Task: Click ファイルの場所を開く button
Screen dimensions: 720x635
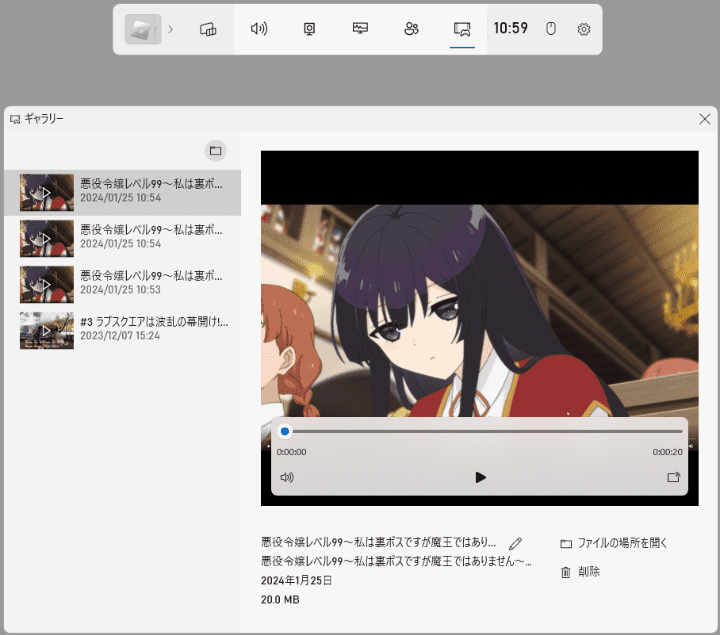Action: coord(613,543)
